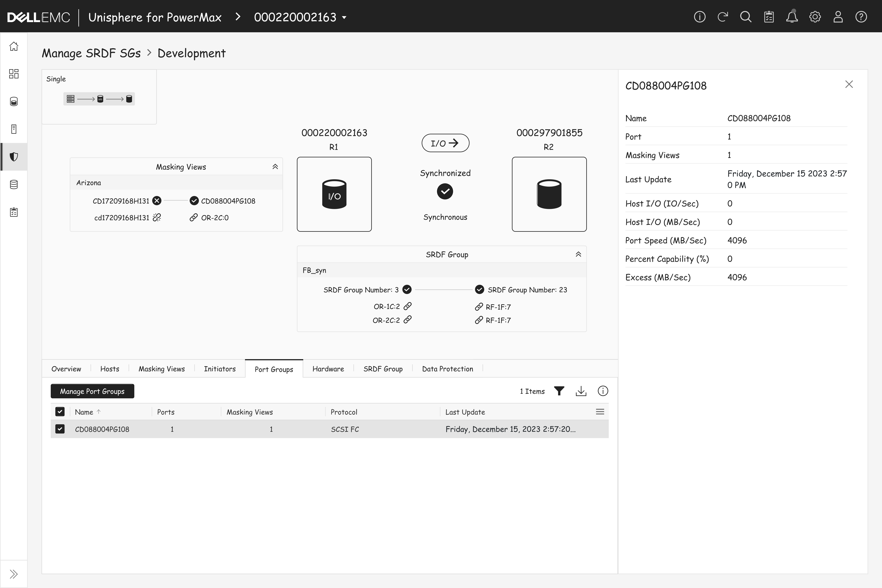882x588 pixels.
Task: Click the refresh icon in the header
Action: (723, 17)
